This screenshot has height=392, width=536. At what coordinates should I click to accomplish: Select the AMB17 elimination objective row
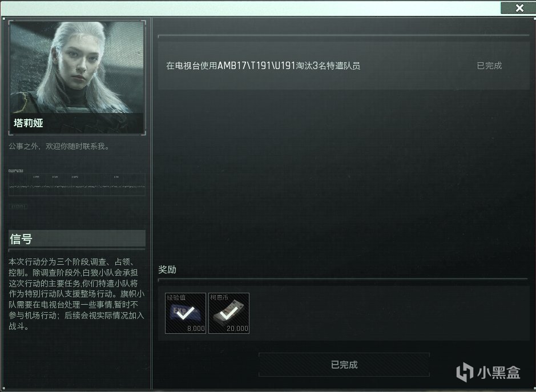pos(344,66)
